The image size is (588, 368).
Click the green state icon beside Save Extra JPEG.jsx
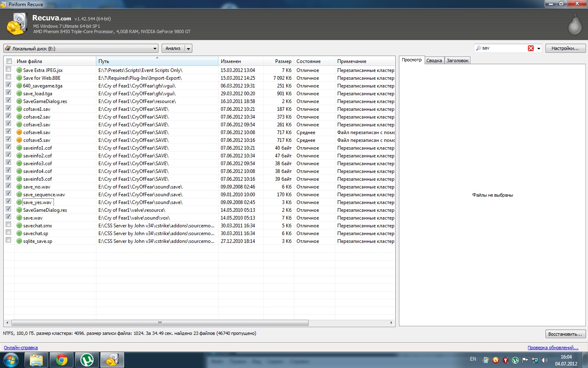(19, 70)
